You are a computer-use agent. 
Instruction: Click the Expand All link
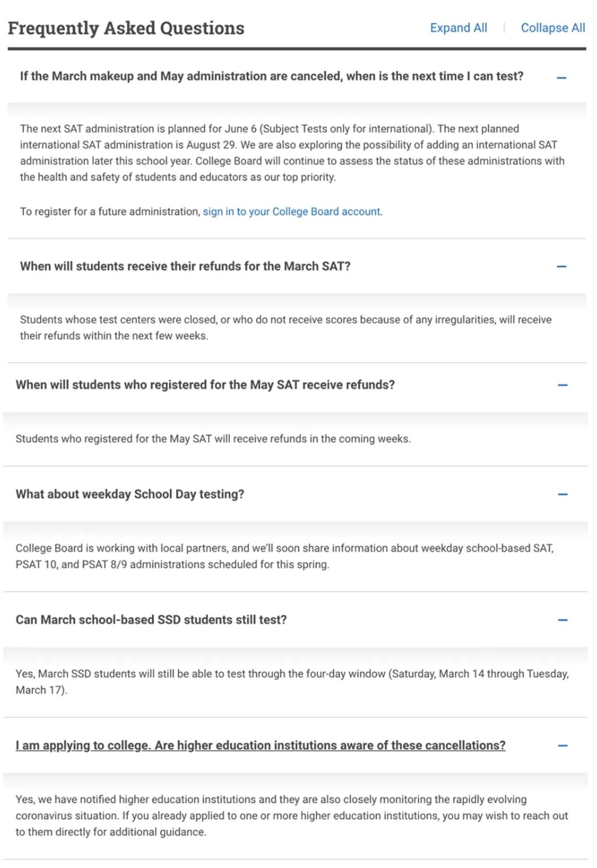458,28
